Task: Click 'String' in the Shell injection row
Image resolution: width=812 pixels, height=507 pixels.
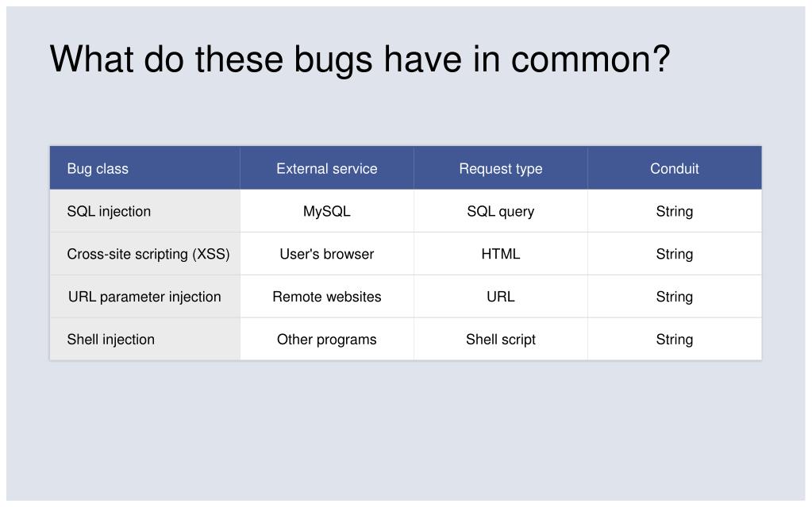Action: pyautogui.click(x=675, y=340)
